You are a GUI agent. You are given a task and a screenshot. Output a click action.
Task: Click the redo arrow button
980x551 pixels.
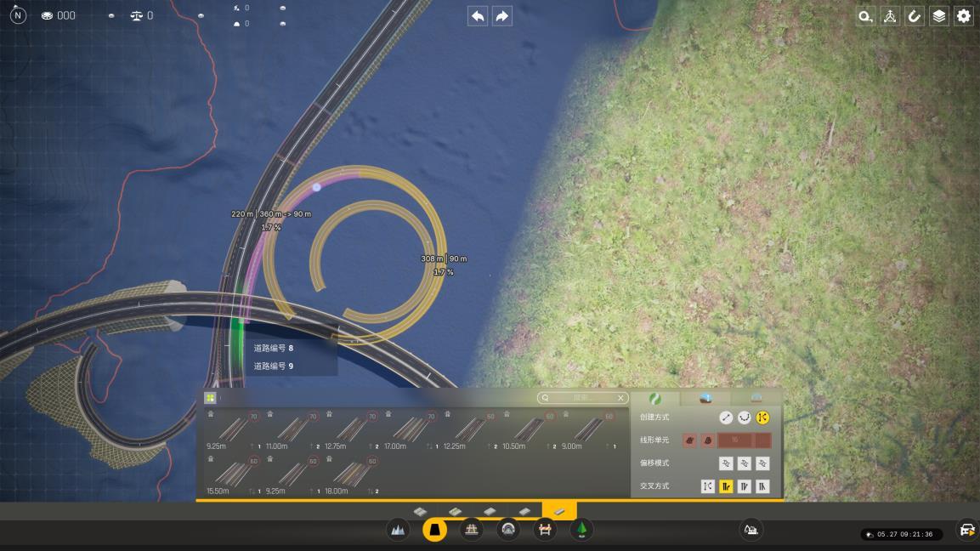click(501, 16)
